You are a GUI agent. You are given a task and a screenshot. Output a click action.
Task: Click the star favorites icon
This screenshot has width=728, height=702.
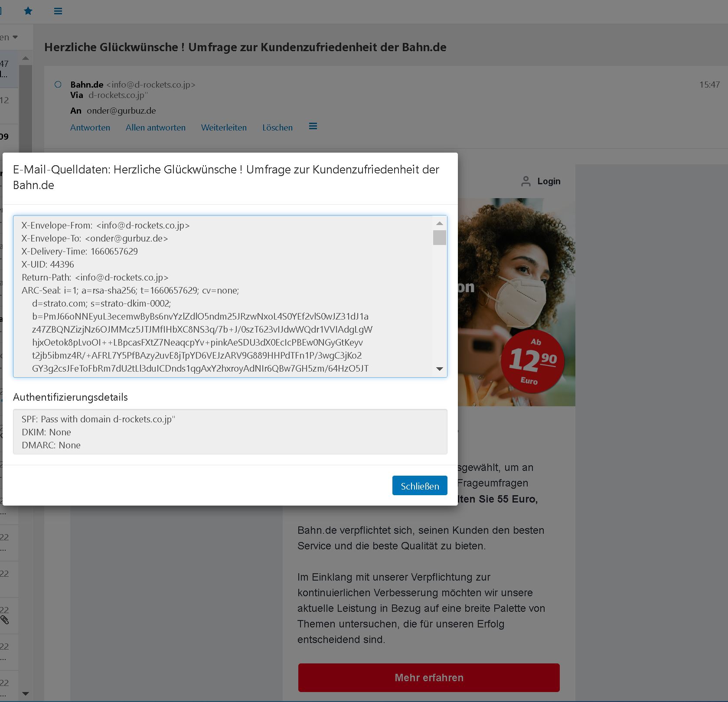(x=28, y=11)
